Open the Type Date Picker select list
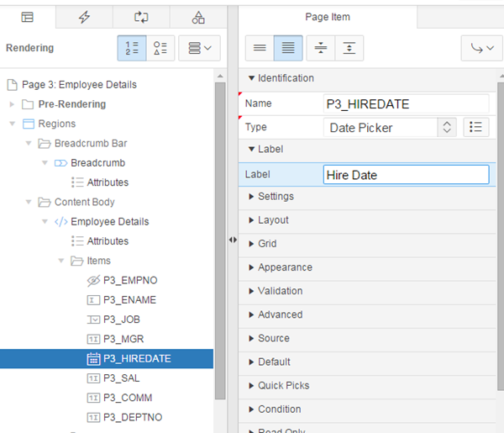This screenshot has height=433, width=504. (x=390, y=128)
